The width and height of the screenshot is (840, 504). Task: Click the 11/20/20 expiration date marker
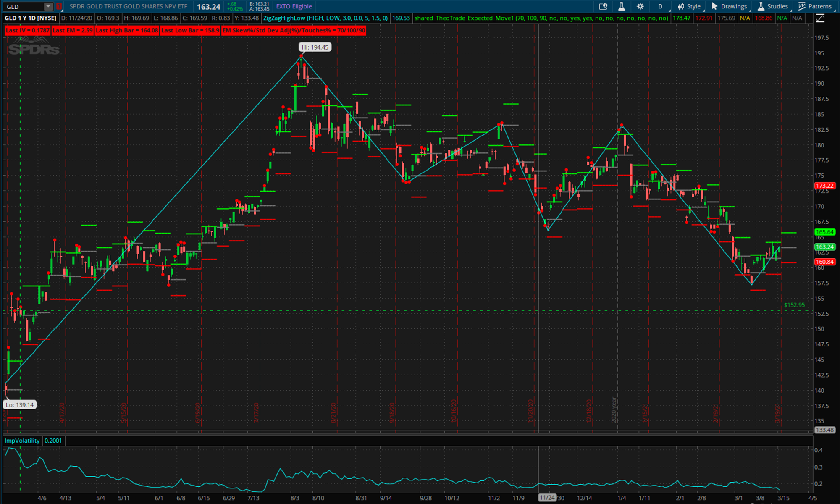(530, 412)
